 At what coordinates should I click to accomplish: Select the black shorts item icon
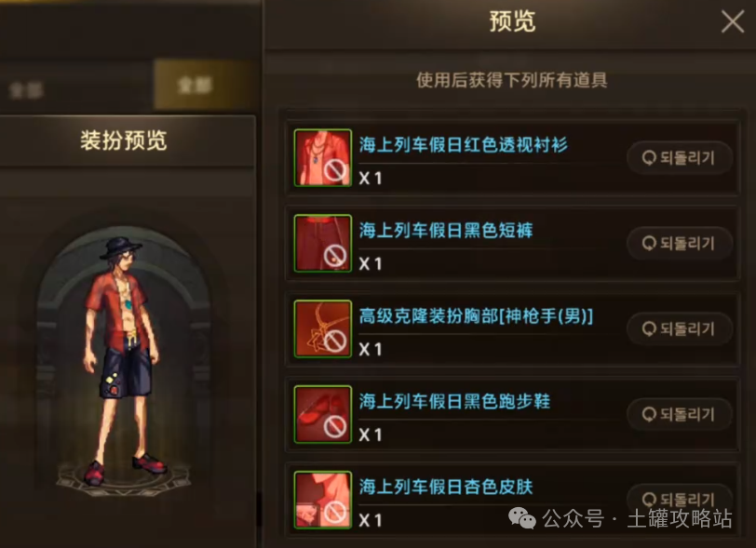pyautogui.click(x=322, y=244)
